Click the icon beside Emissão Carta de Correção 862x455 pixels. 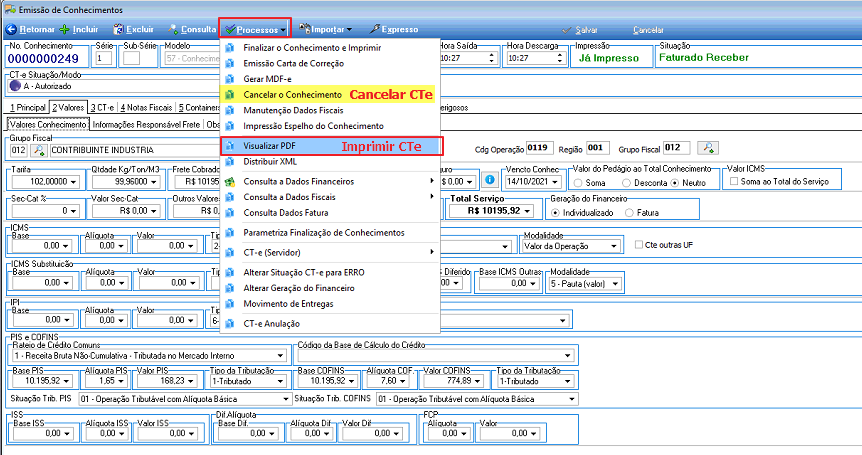230,64
